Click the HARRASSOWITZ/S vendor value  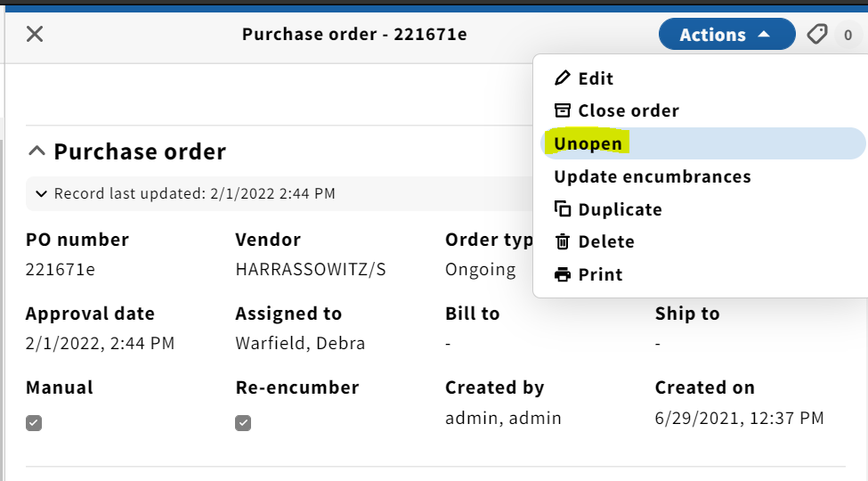coord(311,269)
